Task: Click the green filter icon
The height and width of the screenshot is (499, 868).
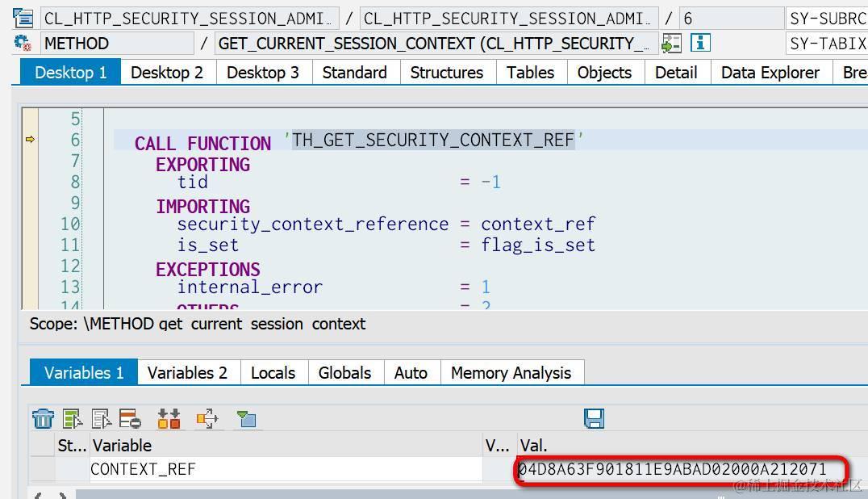Action: (246, 419)
